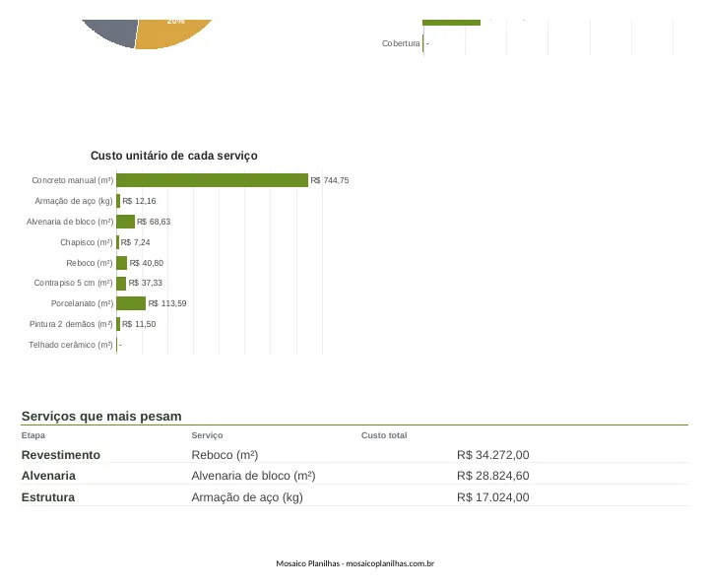The image size is (708, 588).
Task: Click the 'R$ 34.272,00' cost cell
Action: click(x=493, y=455)
